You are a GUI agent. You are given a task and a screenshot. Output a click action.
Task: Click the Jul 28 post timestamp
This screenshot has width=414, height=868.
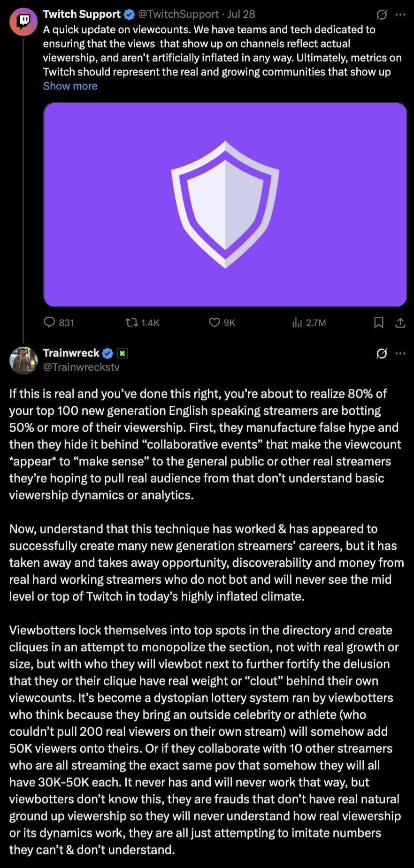click(x=241, y=14)
